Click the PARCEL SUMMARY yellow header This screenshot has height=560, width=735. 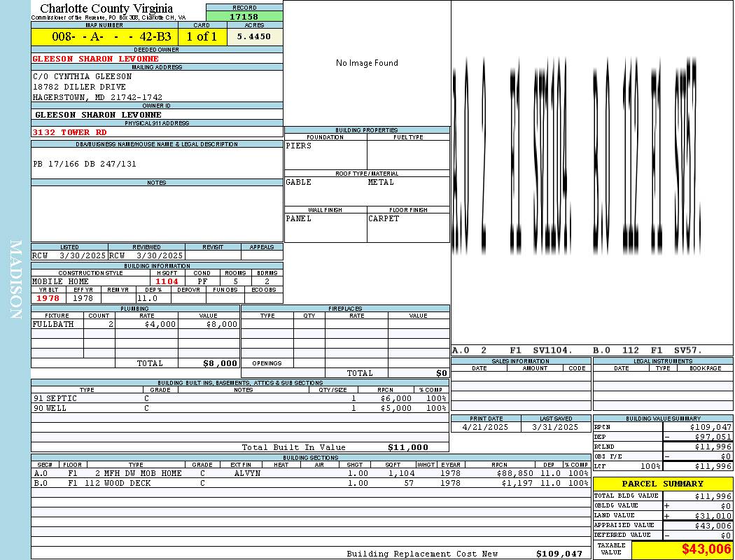pos(662,484)
